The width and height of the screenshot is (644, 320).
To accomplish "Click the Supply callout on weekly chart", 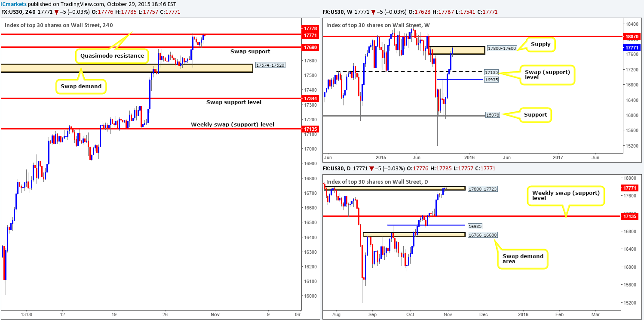I will (541, 44).
